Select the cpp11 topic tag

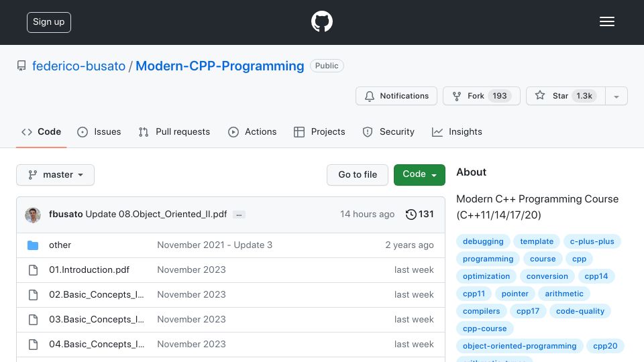click(x=474, y=294)
